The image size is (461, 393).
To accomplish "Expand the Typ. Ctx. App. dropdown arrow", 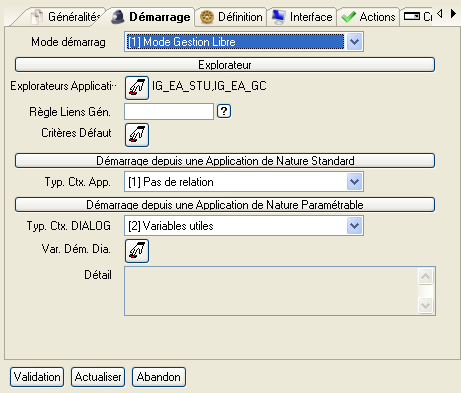I will point(354,182).
